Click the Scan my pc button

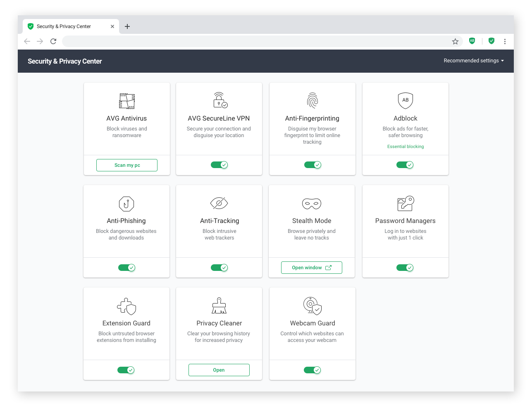click(126, 165)
